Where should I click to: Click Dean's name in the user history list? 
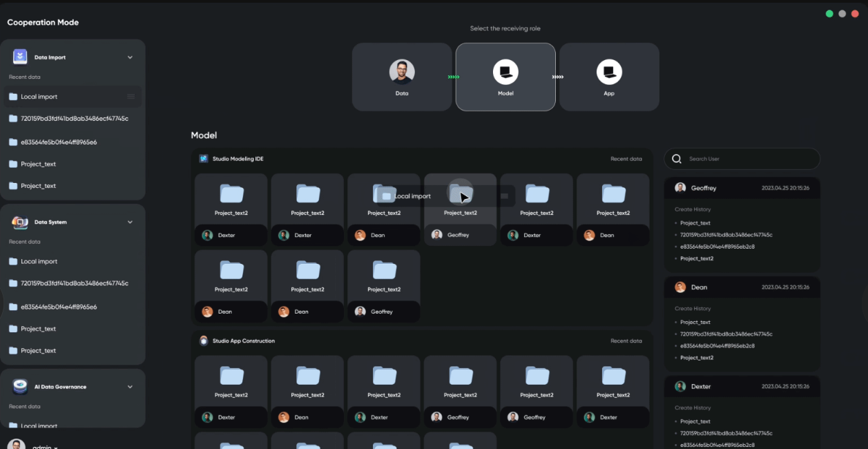(x=699, y=287)
